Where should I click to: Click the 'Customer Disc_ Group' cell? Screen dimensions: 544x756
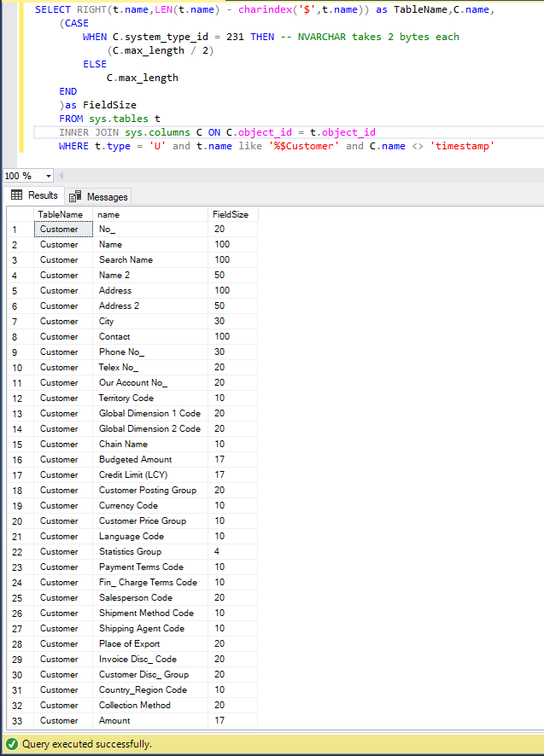point(150,675)
